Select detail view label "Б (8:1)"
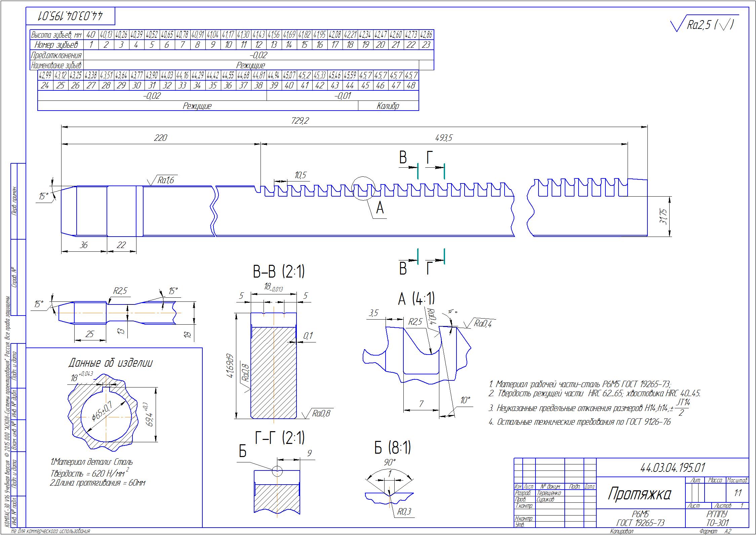Image resolution: width=756 pixels, height=535 pixels. click(x=393, y=448)
